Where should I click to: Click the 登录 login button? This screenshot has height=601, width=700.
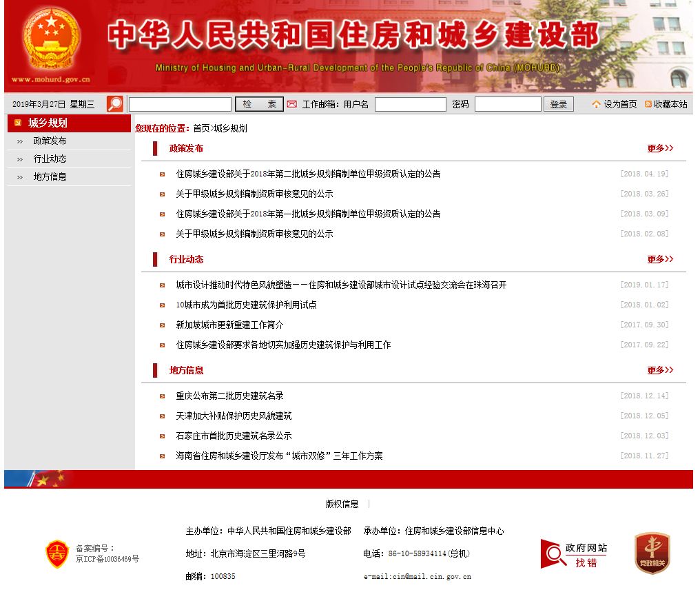(559, 104)
